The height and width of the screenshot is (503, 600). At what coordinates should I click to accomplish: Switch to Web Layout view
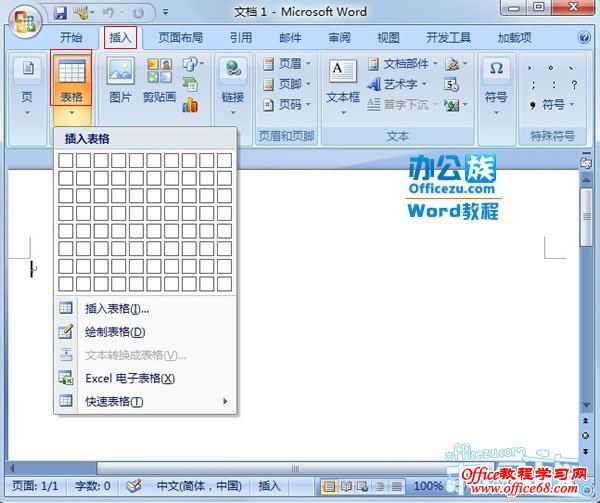(x=362, y=487)
